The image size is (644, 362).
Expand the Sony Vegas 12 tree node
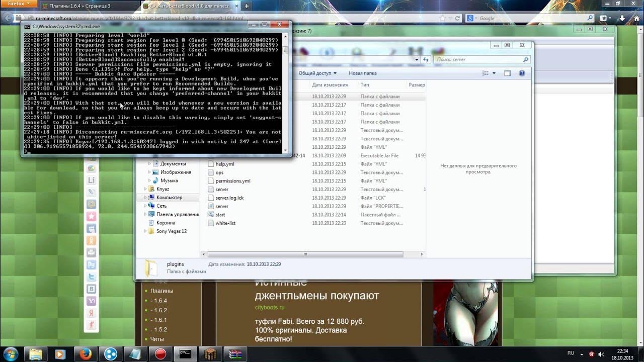click(x=145, y=231)
